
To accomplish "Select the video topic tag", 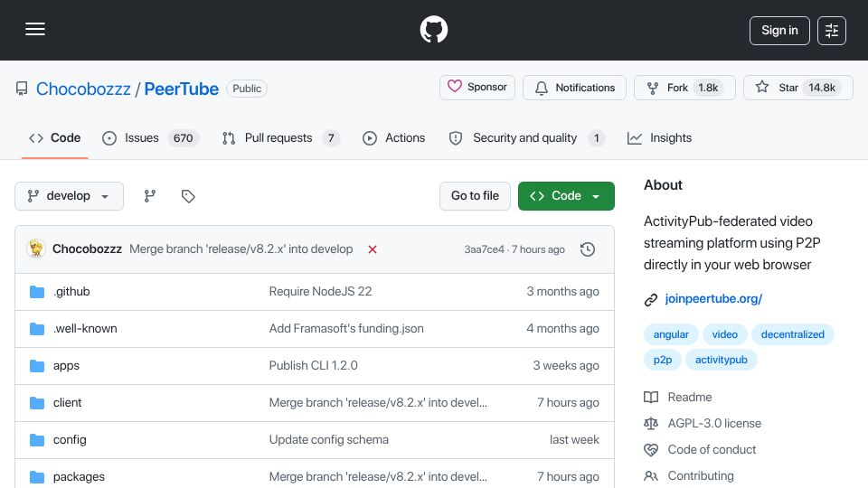I will pos(724,334).
